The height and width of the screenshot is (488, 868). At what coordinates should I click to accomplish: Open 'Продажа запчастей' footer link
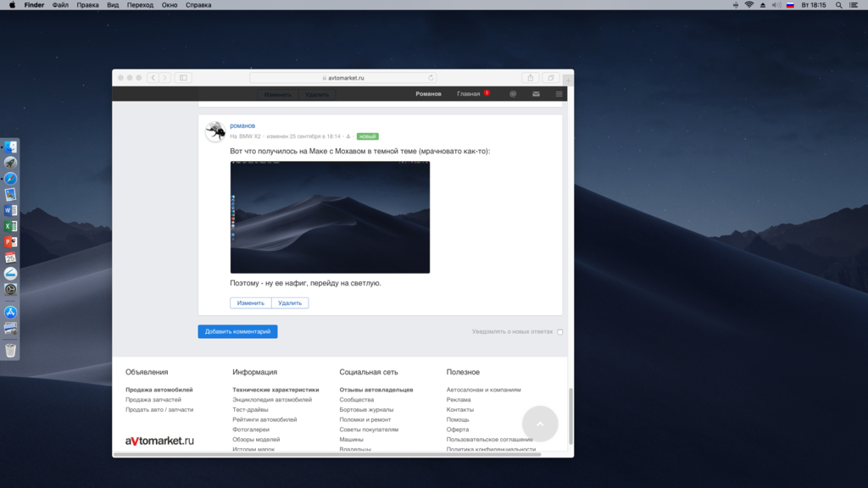[153, 400]
